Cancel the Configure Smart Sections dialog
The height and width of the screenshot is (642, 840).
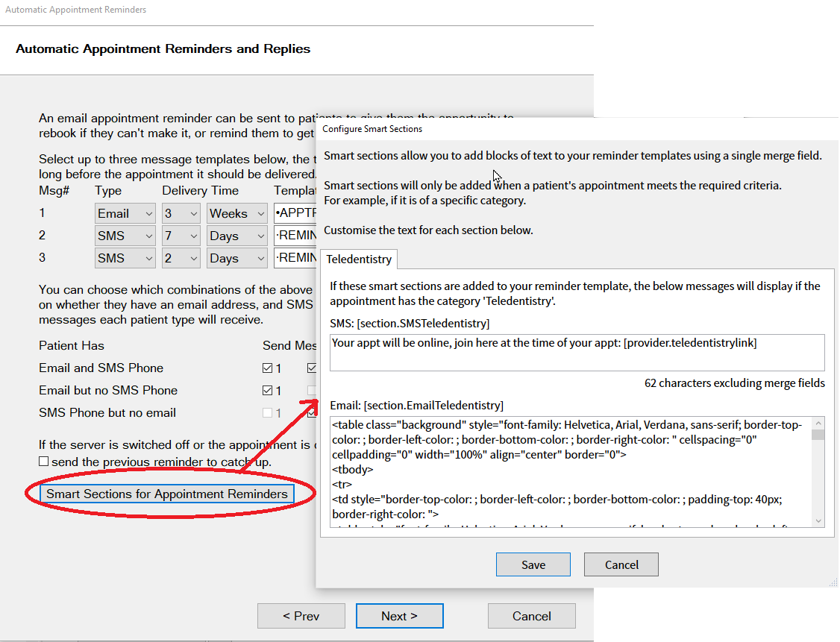pos(621,564)
